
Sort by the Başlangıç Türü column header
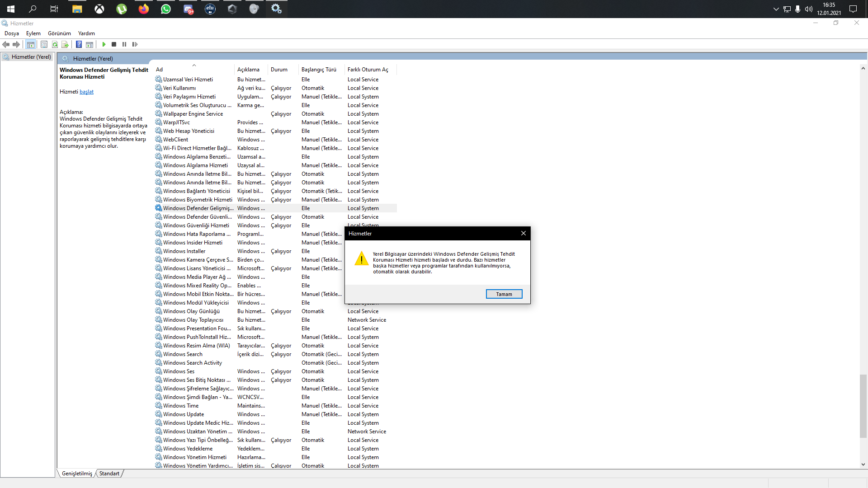click(x=319, y=70)
